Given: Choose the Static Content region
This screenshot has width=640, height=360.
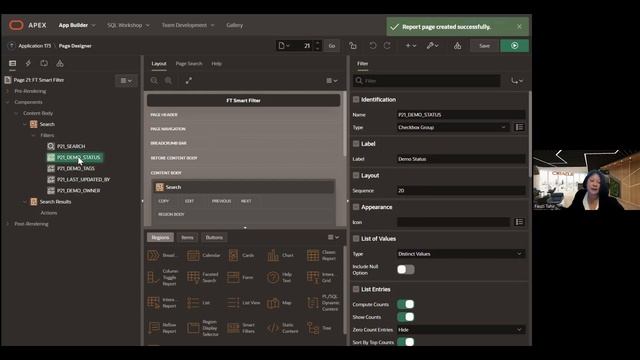Looking at the screenshot, I should [x=283, y=328].
